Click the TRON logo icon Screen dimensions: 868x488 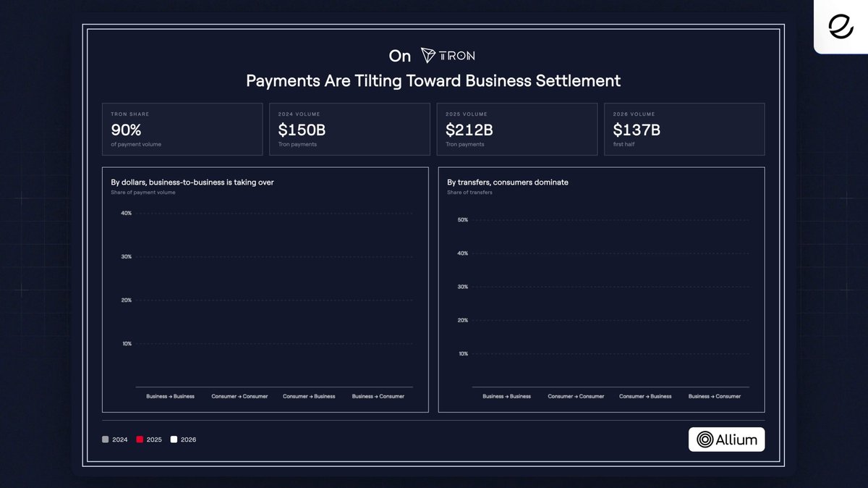pyautogui.click(x=429, y=56)
